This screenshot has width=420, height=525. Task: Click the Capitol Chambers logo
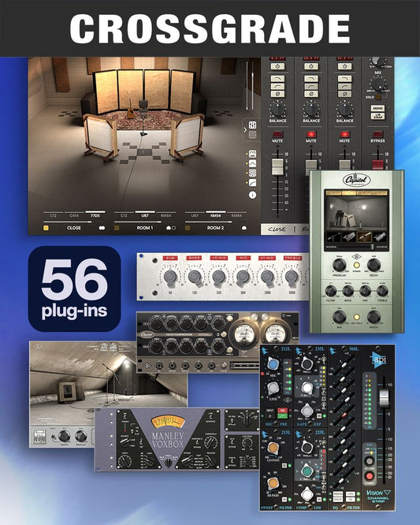(356, 181)
